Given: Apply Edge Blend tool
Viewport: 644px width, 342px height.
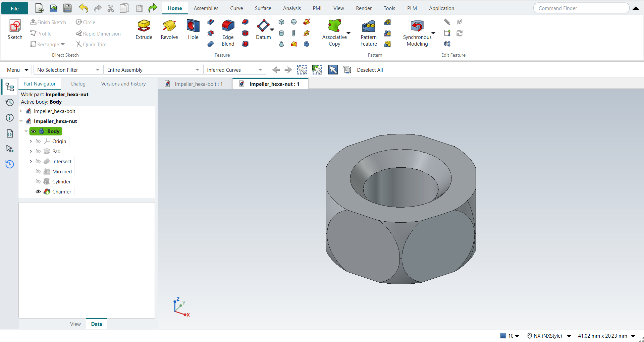Looking at the screenshot, I should pyautogui.click(x=228, y=33).
